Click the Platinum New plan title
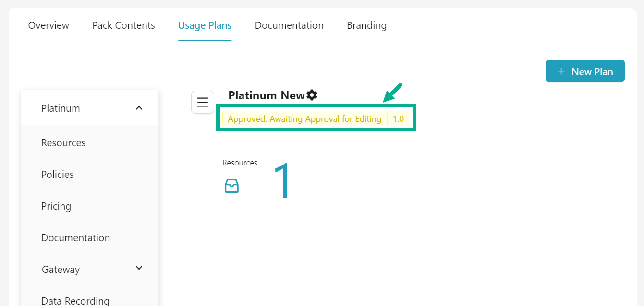This screenshot has height=306, width=644. coord(266,95)
